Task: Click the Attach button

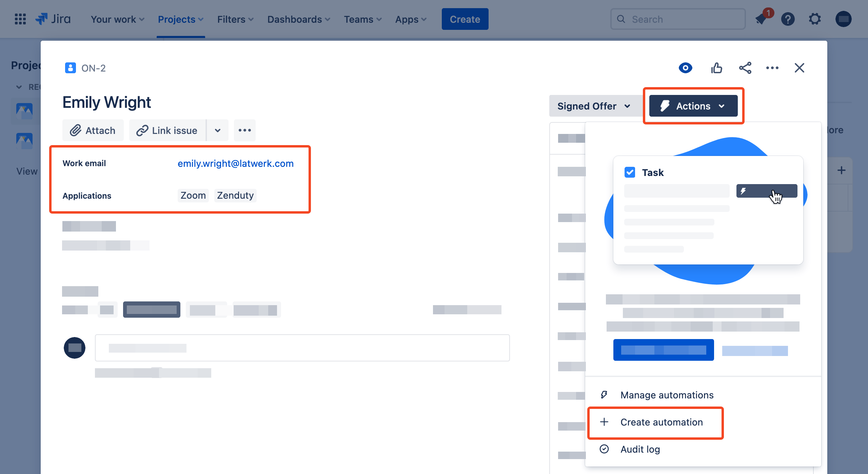Action: coord(93,130)
